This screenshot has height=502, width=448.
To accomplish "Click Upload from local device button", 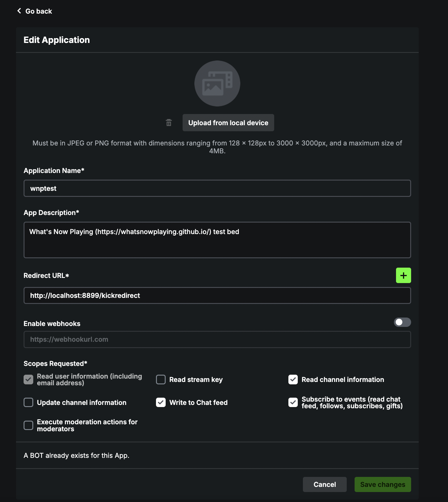I will tap(228, 123).
